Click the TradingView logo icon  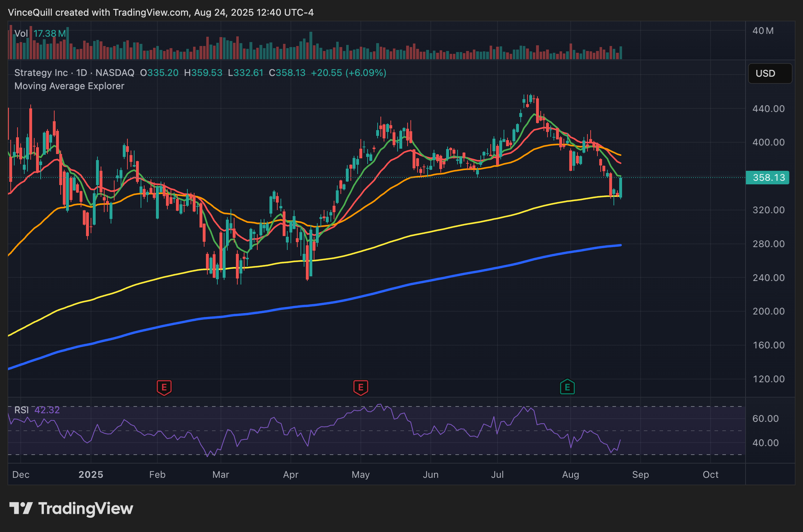[21, 508]
